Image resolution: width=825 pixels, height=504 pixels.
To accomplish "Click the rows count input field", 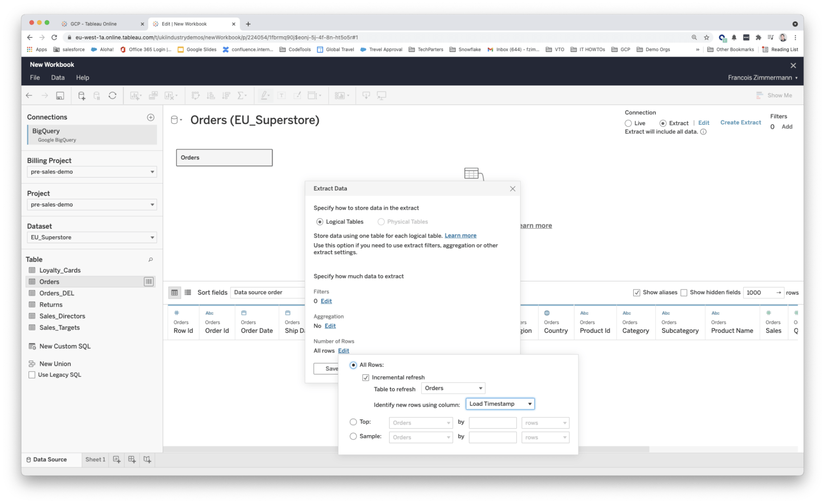I will pyautogui.click(x=758, y=293).
